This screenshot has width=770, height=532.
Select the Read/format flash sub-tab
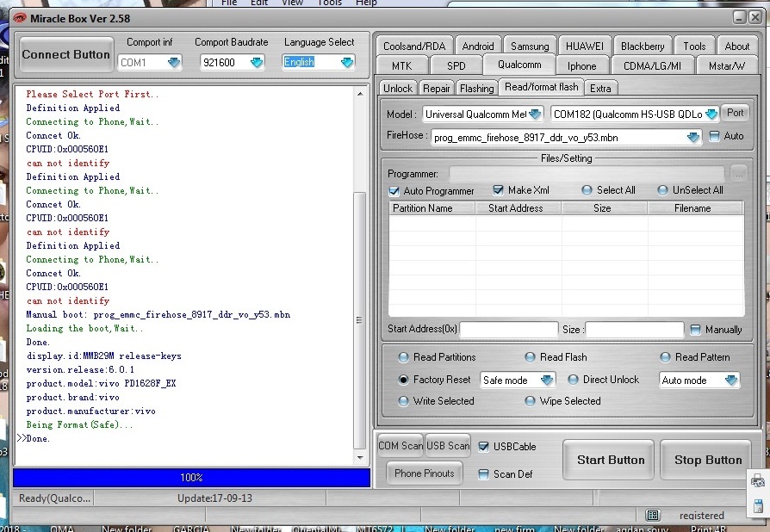tap(541, 87)
